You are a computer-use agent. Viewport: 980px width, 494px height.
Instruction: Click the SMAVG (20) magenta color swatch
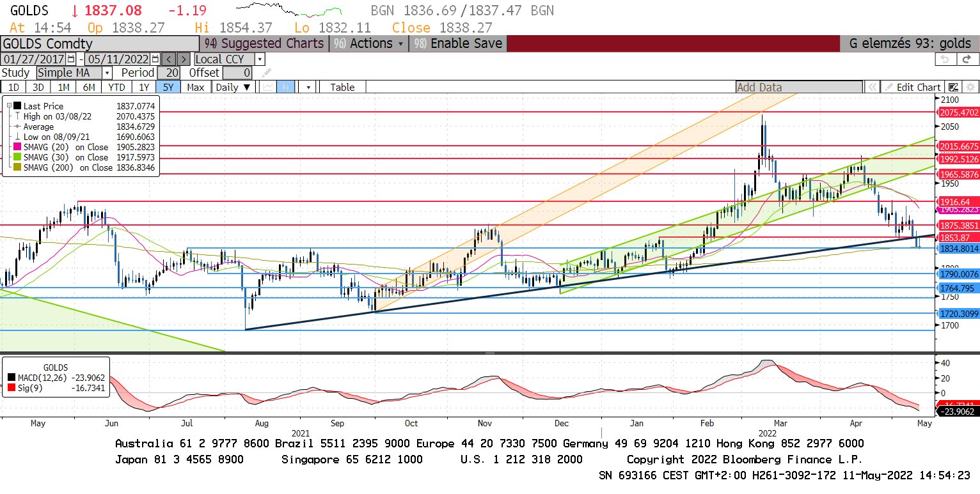point(17,147)
